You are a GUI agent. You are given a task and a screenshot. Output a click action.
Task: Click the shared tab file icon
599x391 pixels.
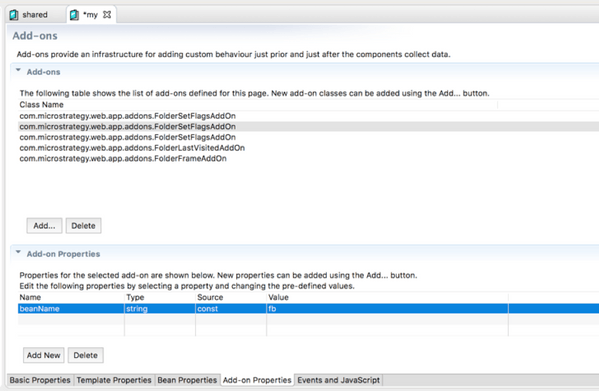point(14,15)
